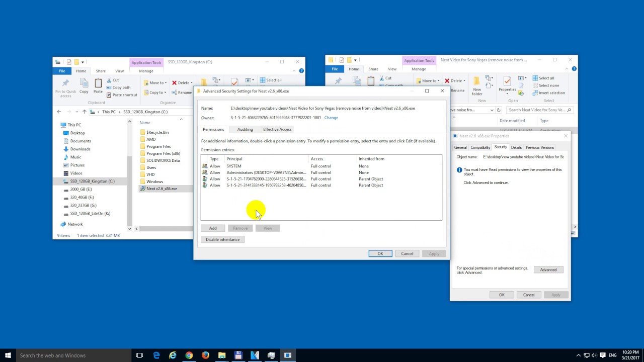This screenshot has height=362, width=644.
Task: Open recent locations chevron in SSD_120GB_Kingston window
Action: click(76, 112)
